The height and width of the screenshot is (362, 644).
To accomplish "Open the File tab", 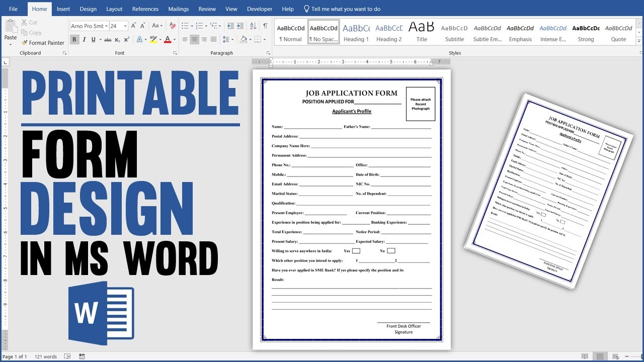I will (13, 9).
